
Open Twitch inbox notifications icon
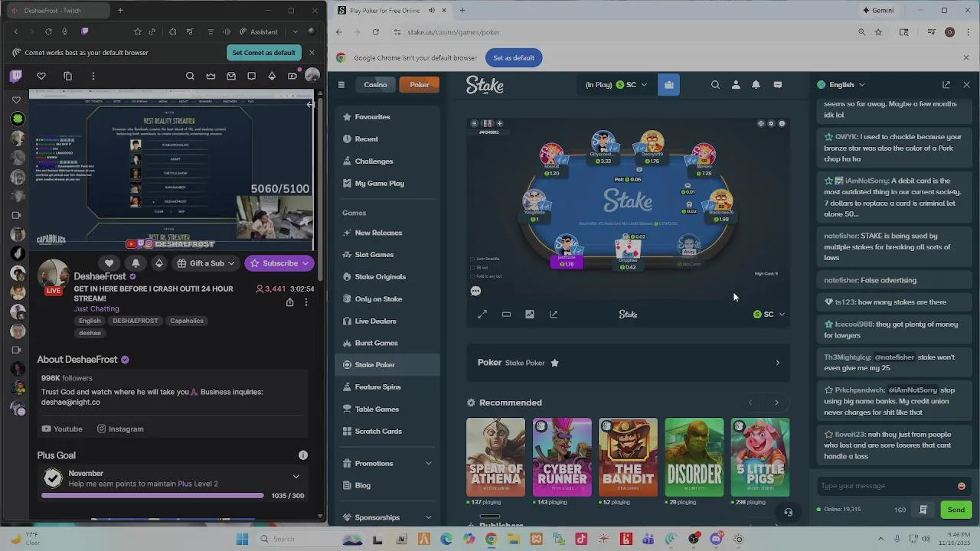[x=231, y=76]
